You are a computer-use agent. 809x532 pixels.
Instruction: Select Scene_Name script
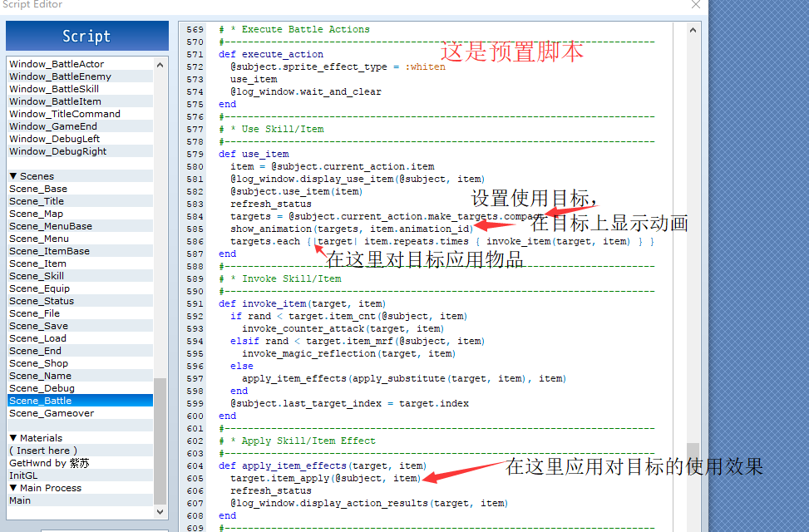81,376
